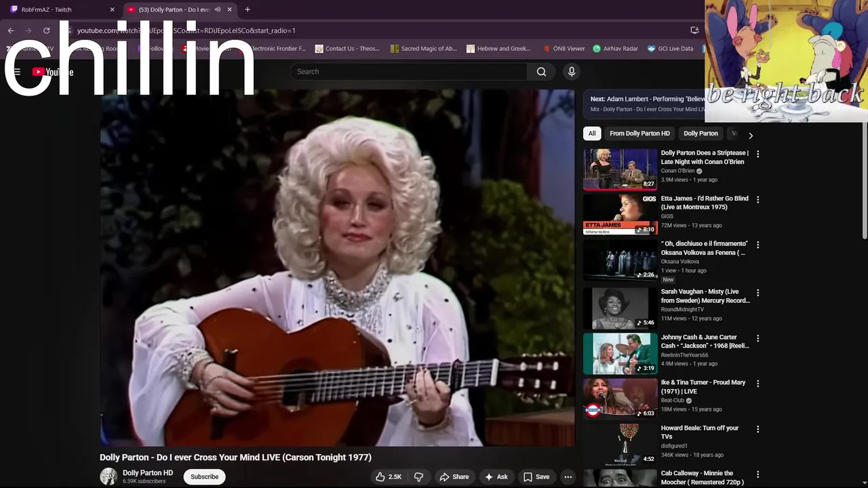Screen dimensions: 868x488
Task: Open options for Sarah Vaughan Misty video
Action: 757,293
